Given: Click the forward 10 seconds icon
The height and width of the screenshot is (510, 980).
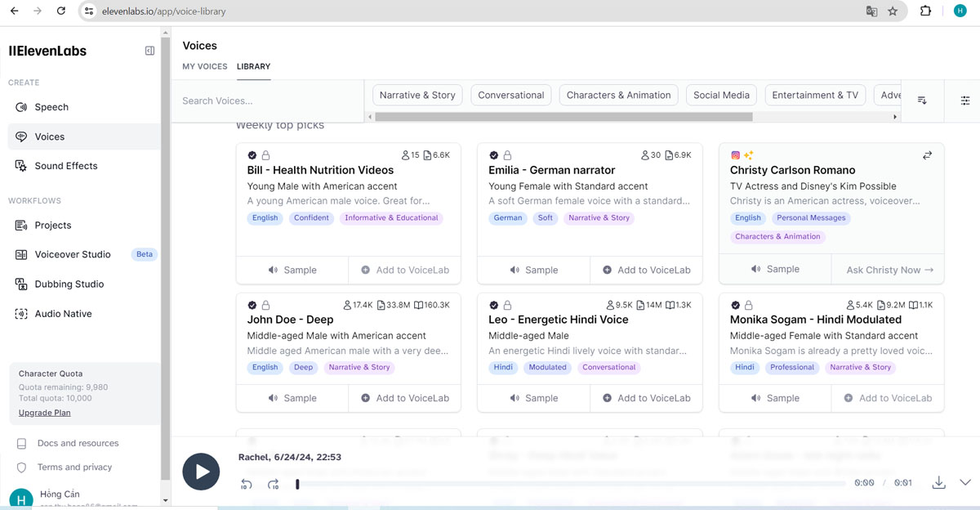Looking at the screenshot, I should click(274, 484).
